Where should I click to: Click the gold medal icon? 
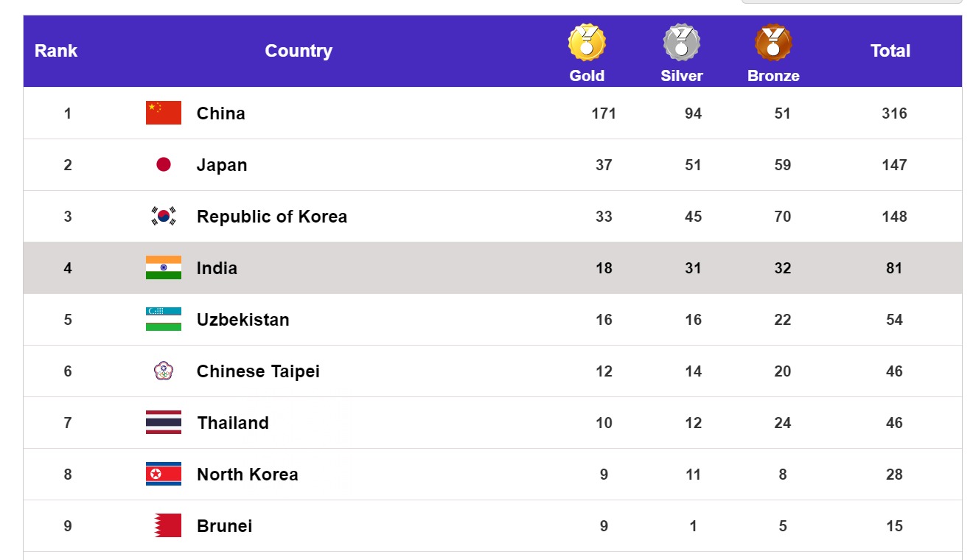(x=587, y=43)
